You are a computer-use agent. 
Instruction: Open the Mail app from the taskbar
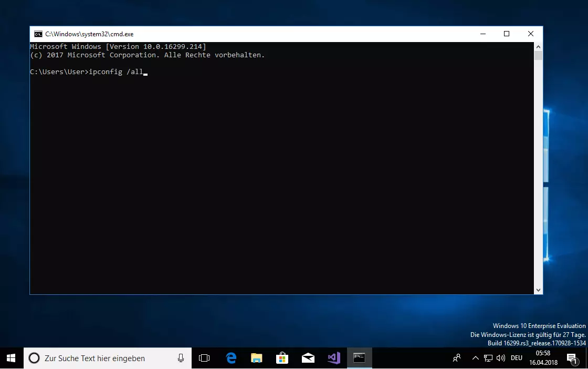308,358
